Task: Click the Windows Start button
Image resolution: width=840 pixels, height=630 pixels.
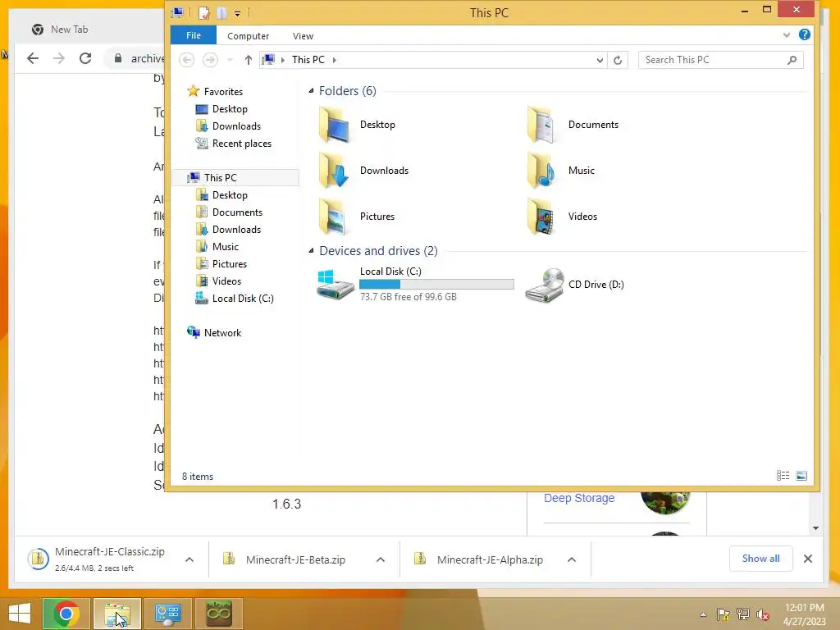Action: point(20,614)
